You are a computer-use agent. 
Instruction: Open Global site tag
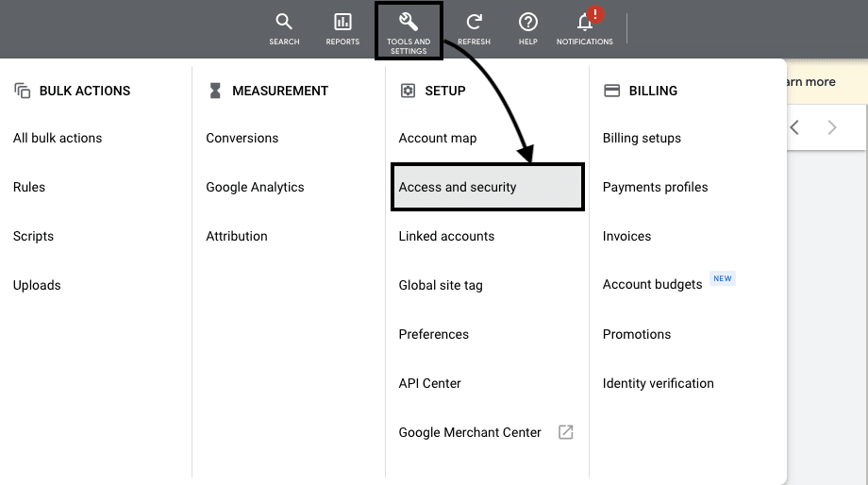[x=441, y=286]
